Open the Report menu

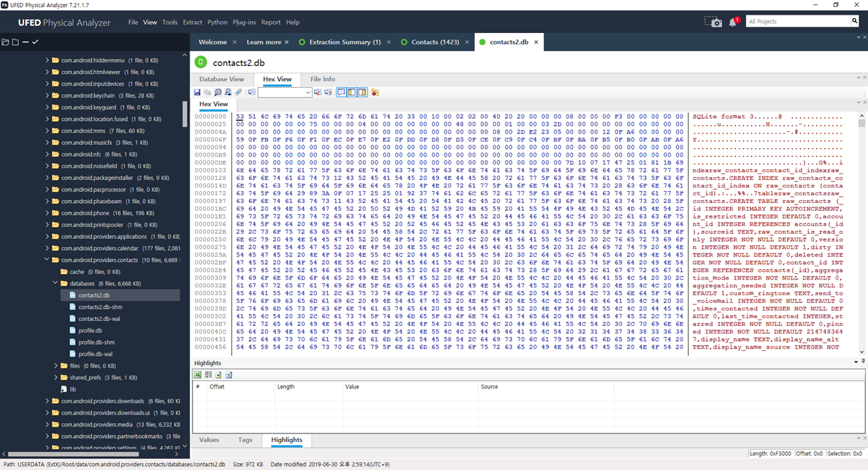click(x=270, y=22)
